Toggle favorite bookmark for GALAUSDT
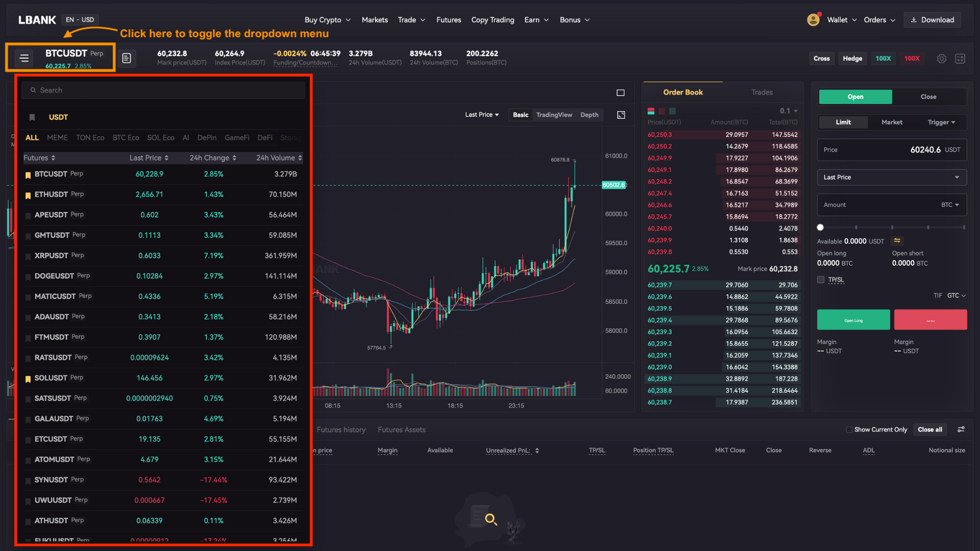 (x=28, y=419)
